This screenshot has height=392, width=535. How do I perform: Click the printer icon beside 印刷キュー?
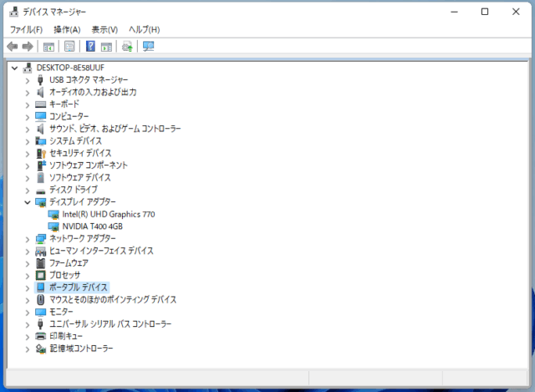click(41, 336)
